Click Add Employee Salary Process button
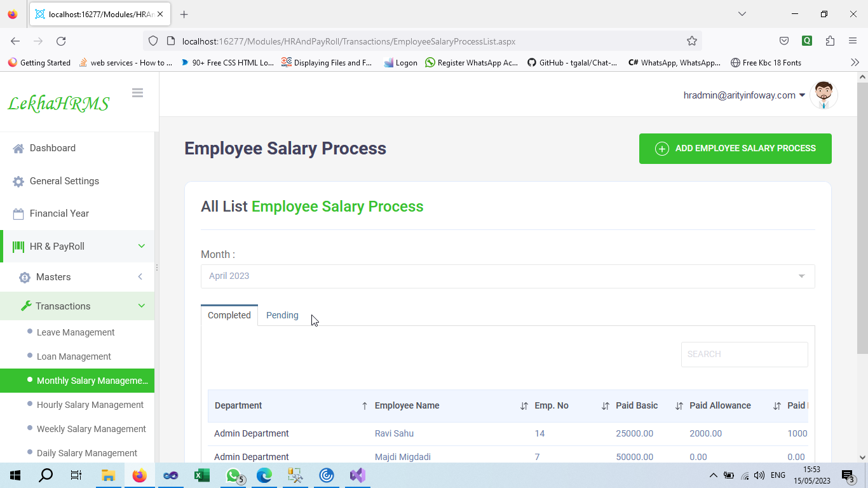Viewport: 868px width, 488px height. [x=735, y=149]
